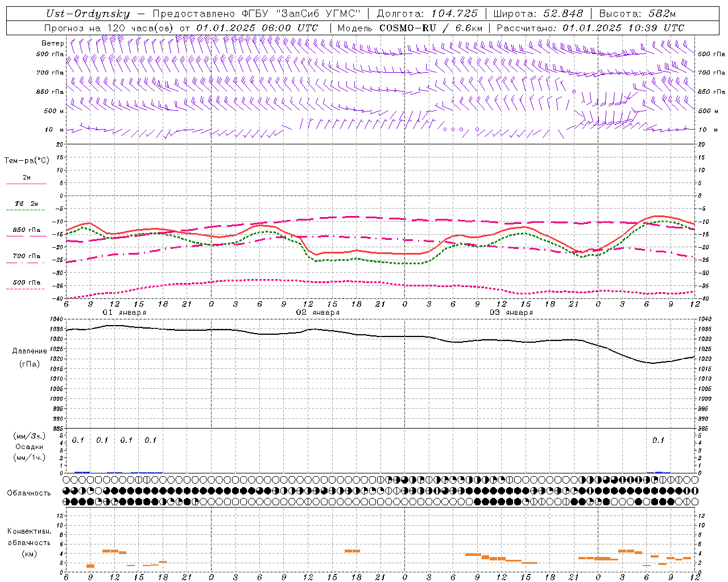Click '1040' on left pressure axis

pyautogui.click(x=57, y=319)
